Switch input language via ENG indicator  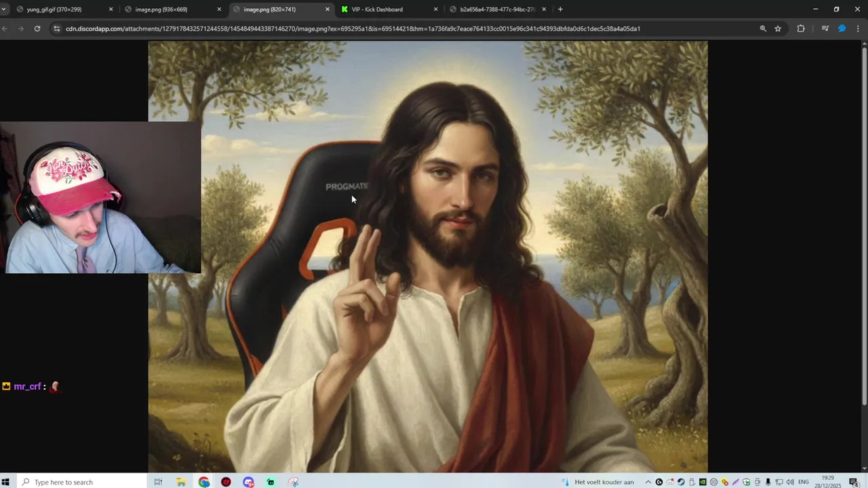click(x=804, y=482)
